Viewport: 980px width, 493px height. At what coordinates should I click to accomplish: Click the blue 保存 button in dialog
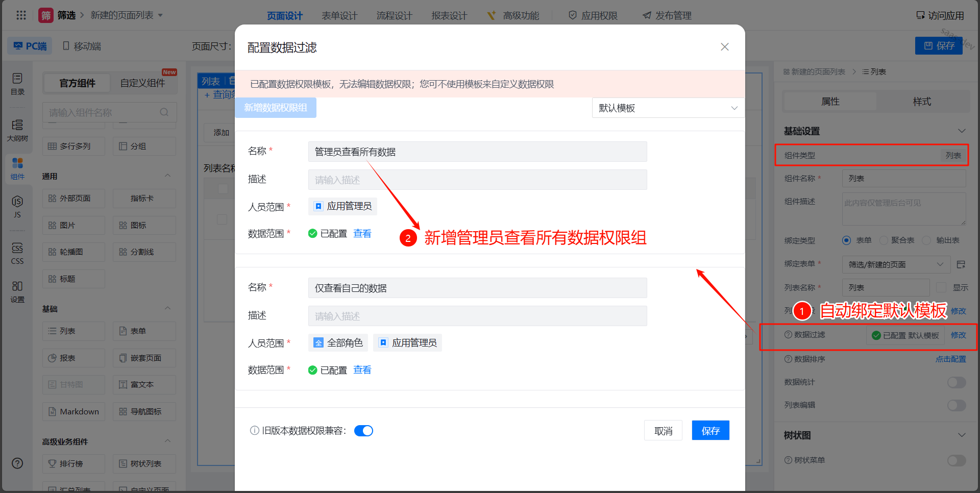coord(710,431)
